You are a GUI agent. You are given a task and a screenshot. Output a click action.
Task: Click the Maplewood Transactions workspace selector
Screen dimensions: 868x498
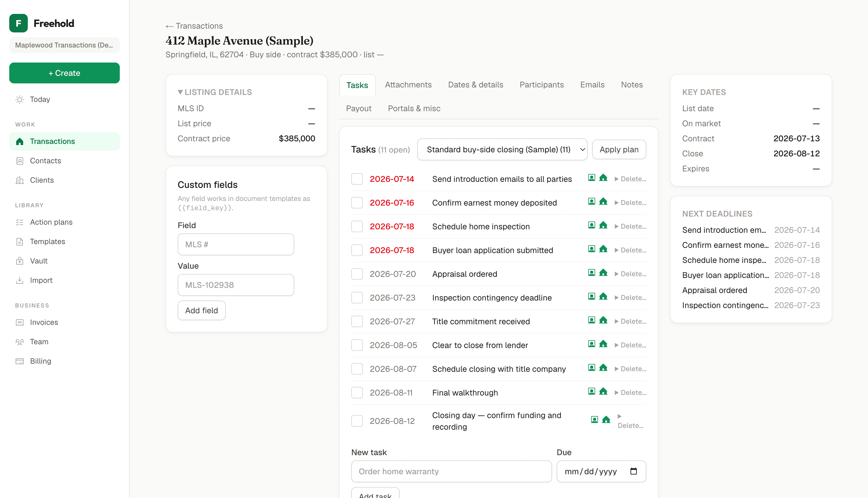click(64, 45)
